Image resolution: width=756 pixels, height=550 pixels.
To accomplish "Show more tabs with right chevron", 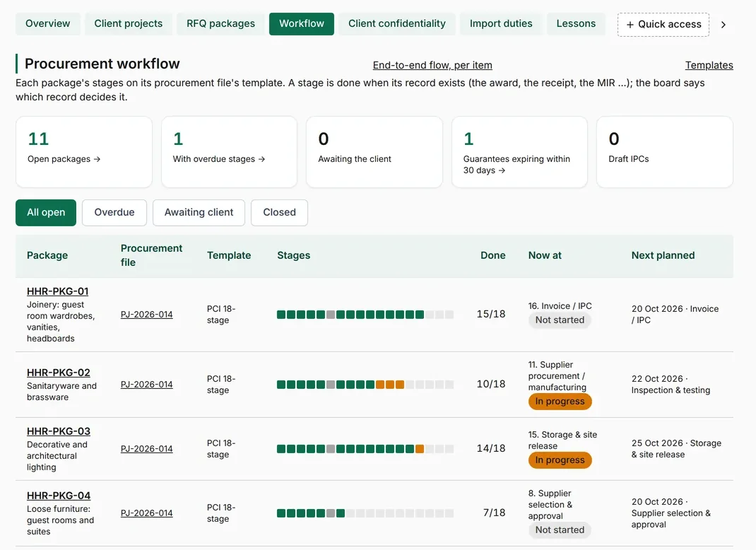I will tap(723, 25).
